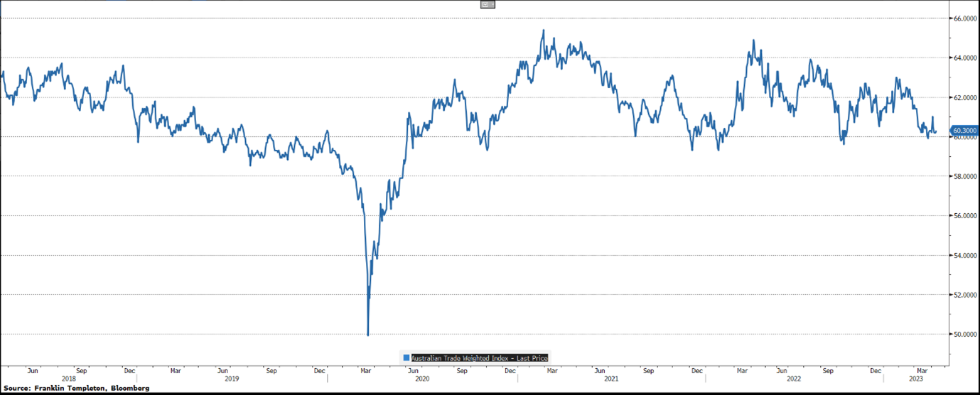Image resolution: width=980 pixels, height=395 pixels.
Task: Click the 54.0000 y-axis label
Action: 964,255
